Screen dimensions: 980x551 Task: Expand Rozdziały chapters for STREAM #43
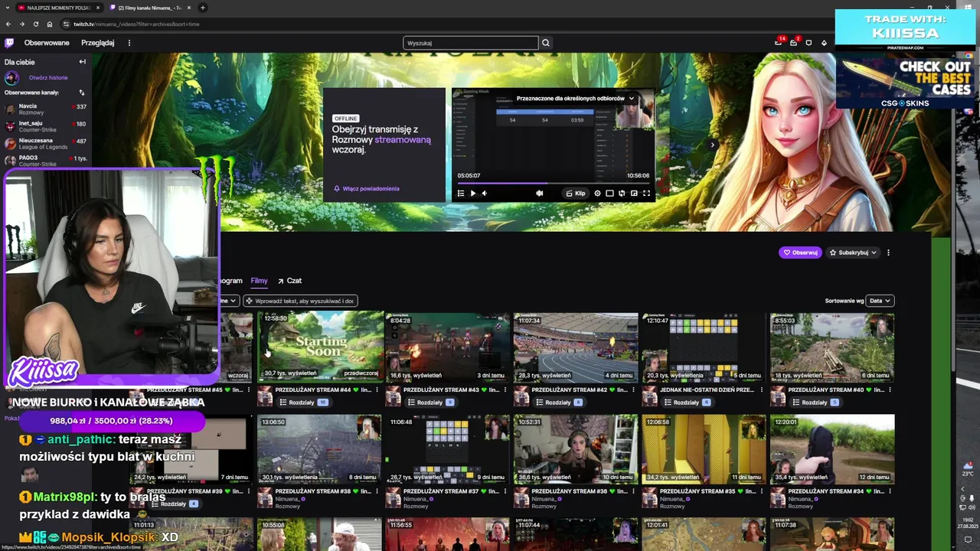[x=432, y=403]
